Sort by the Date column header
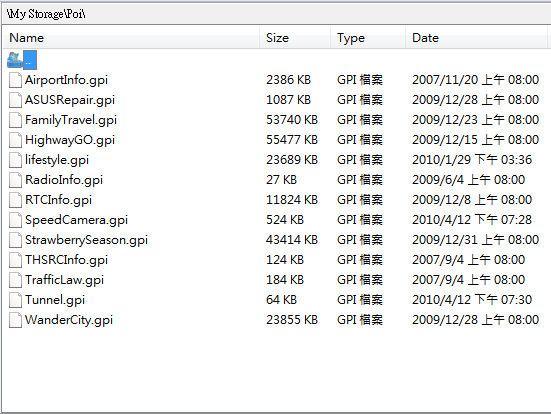Screen dimensions: 551x414 tap(477, 38)
